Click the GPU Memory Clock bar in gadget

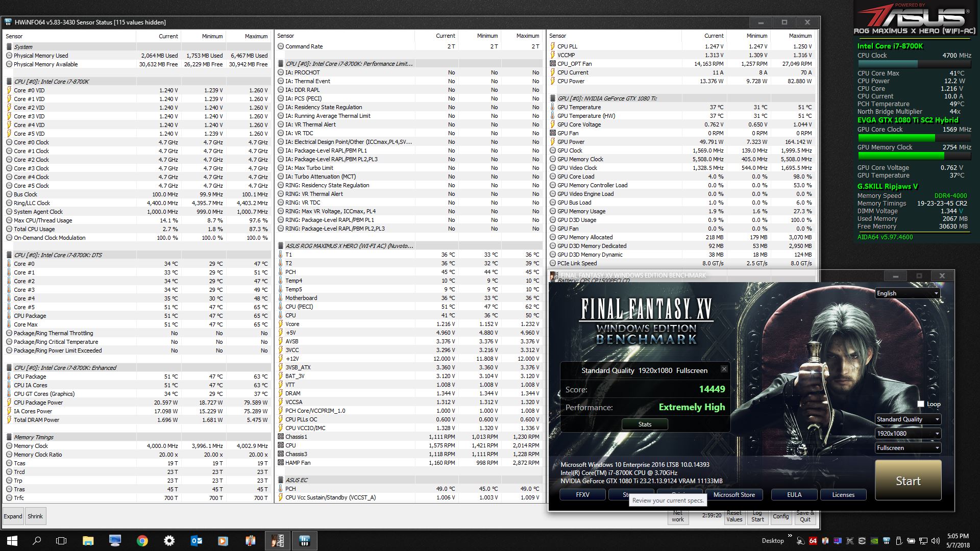point(914,156)
